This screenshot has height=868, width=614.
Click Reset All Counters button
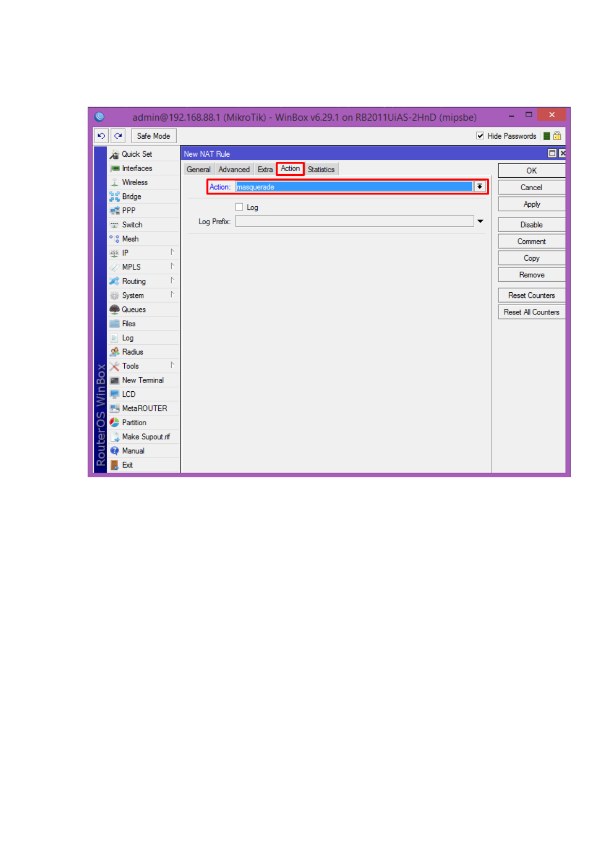pos(532,312)
